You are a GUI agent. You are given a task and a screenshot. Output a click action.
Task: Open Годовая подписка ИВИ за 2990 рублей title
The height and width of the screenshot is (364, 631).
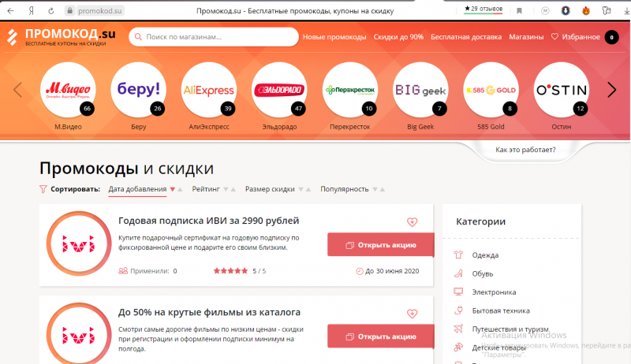[208, 221]
